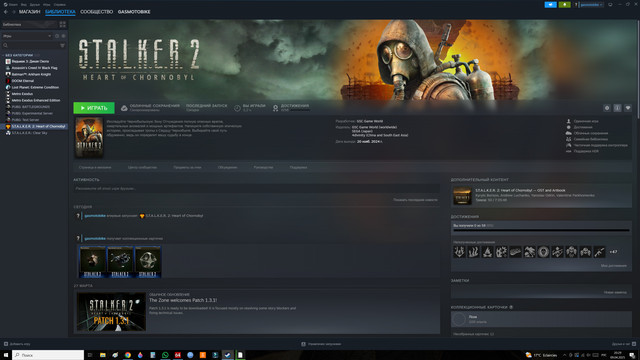Open the СООБЩЕСТВО tab
The height and width of the screenshot is (360, 640).
tap(96, 12)
